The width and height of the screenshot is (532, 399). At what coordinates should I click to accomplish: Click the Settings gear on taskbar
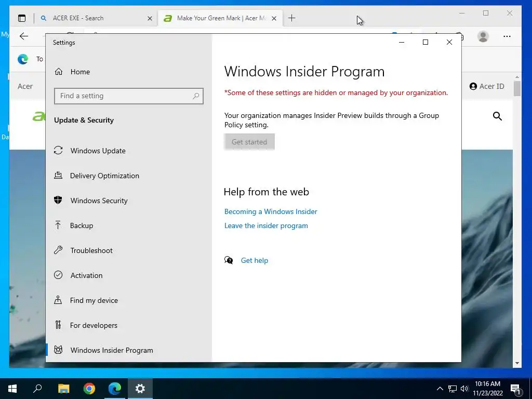pos(140,389)
